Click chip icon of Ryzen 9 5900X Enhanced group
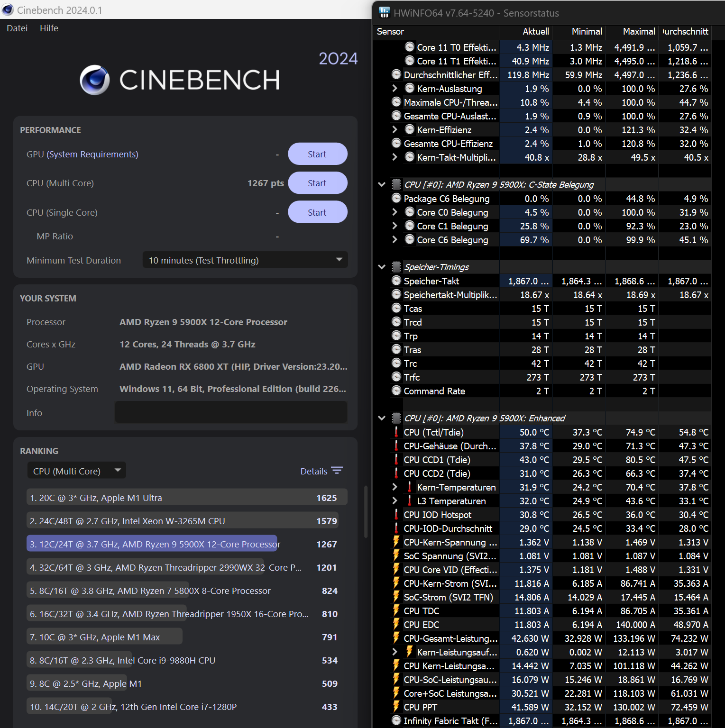725x728 pixels. coord(396,418)
